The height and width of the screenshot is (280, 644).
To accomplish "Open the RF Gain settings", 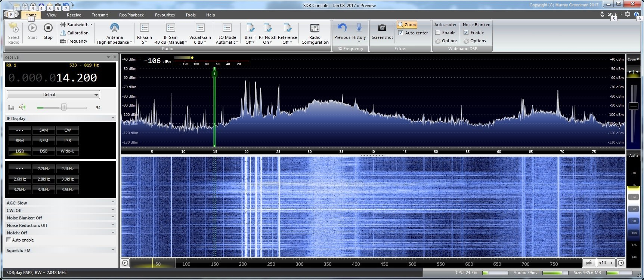I will tap(144, 28).
